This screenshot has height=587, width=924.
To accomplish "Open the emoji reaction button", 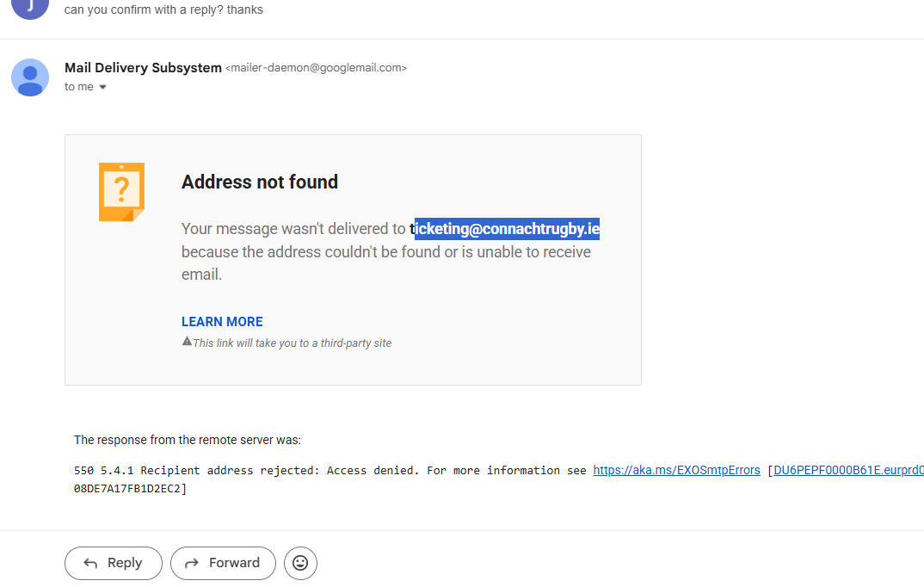I will tap(300, 564).
